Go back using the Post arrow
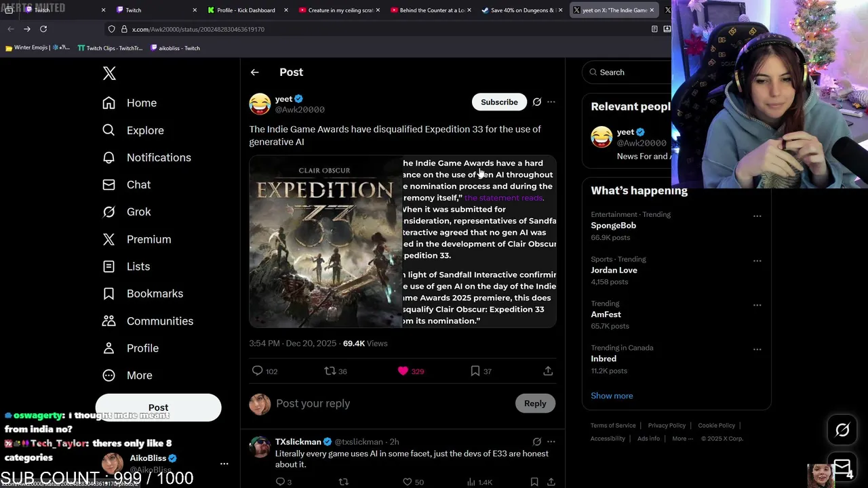The height and width of the screenshot is (488, 868). [x=254, y=73]
